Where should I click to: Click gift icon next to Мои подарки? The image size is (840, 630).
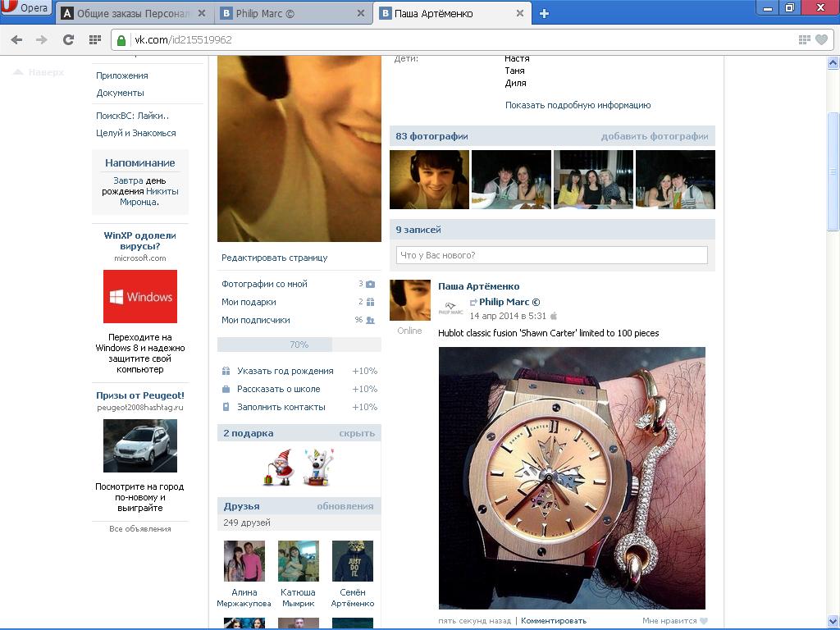[370, 302]
